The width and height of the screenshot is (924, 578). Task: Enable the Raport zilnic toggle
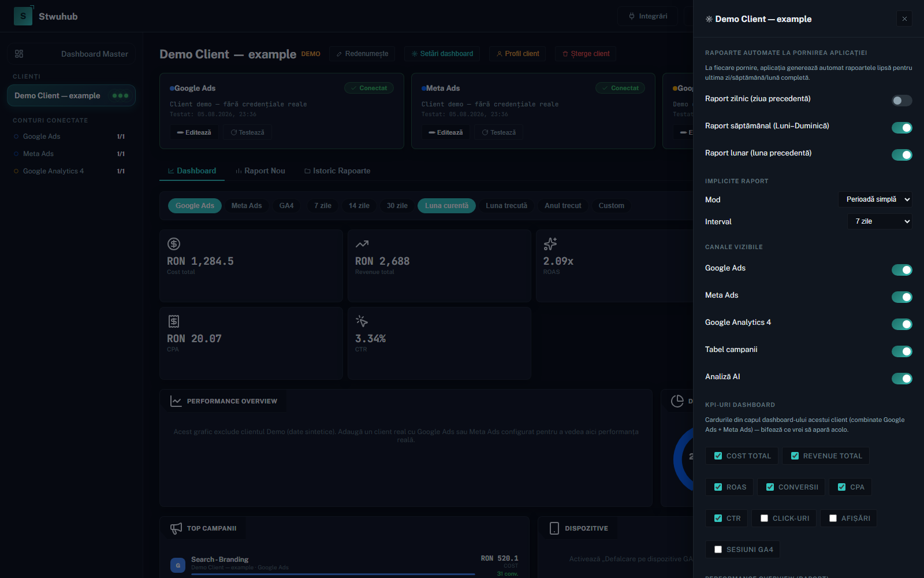(x=901, y=101)
